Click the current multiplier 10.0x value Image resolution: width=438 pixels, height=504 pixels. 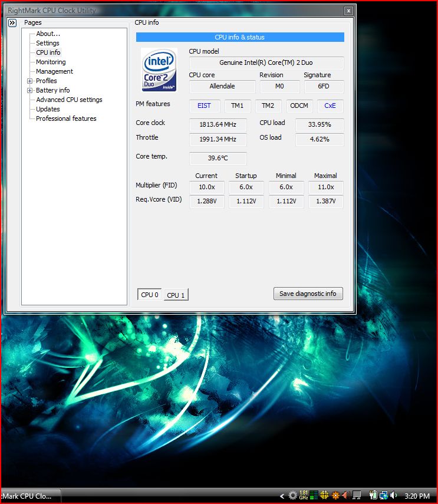207,187
